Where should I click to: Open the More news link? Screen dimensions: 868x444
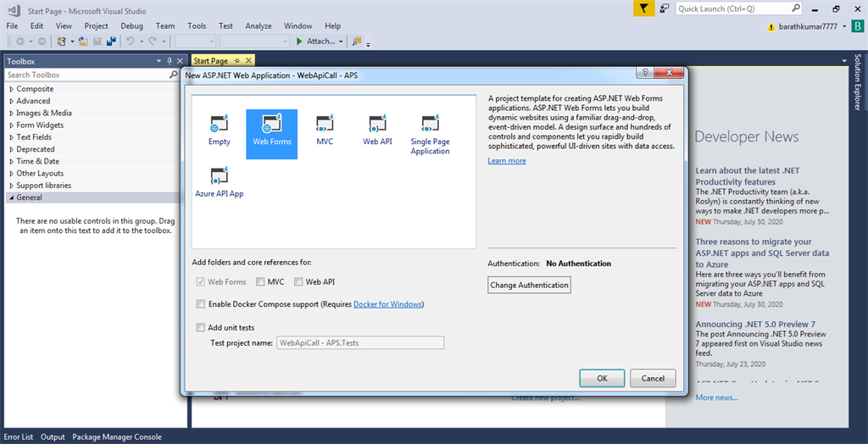[x=717, y=397]
